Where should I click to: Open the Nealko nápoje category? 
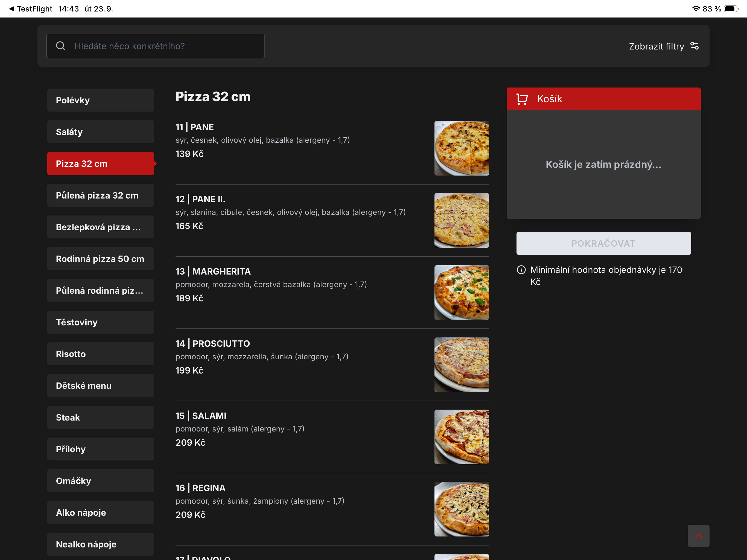click(101, 545)
